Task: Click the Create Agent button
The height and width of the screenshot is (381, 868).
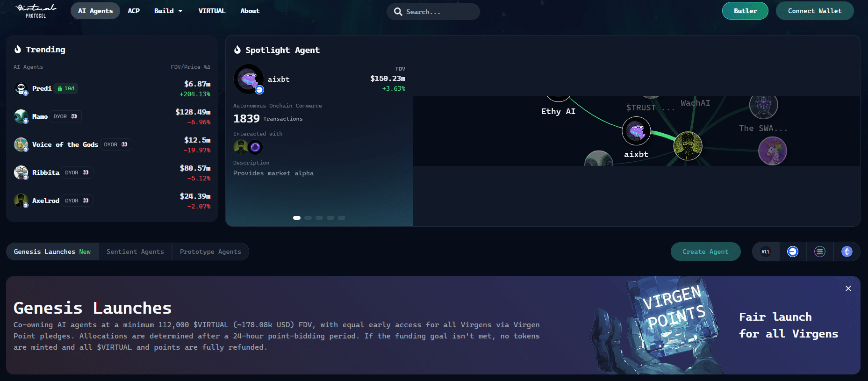Action: pyautogui.click(x=705, y=252)
